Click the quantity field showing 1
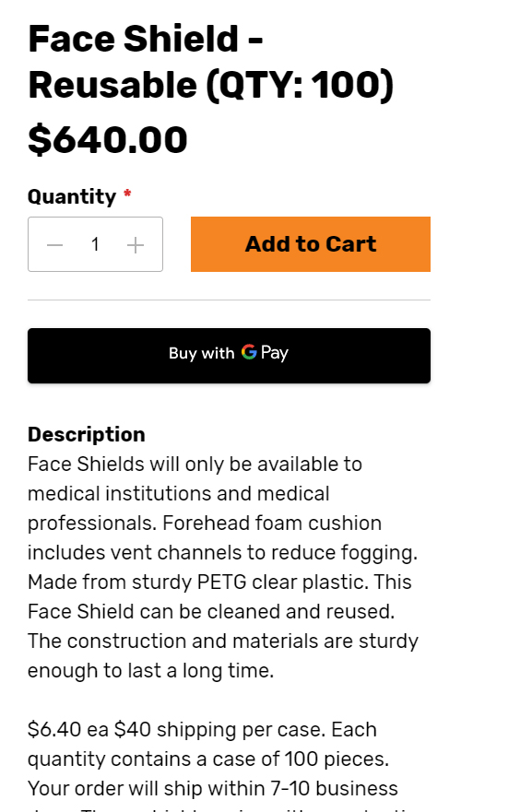 (x=95, y=244)
